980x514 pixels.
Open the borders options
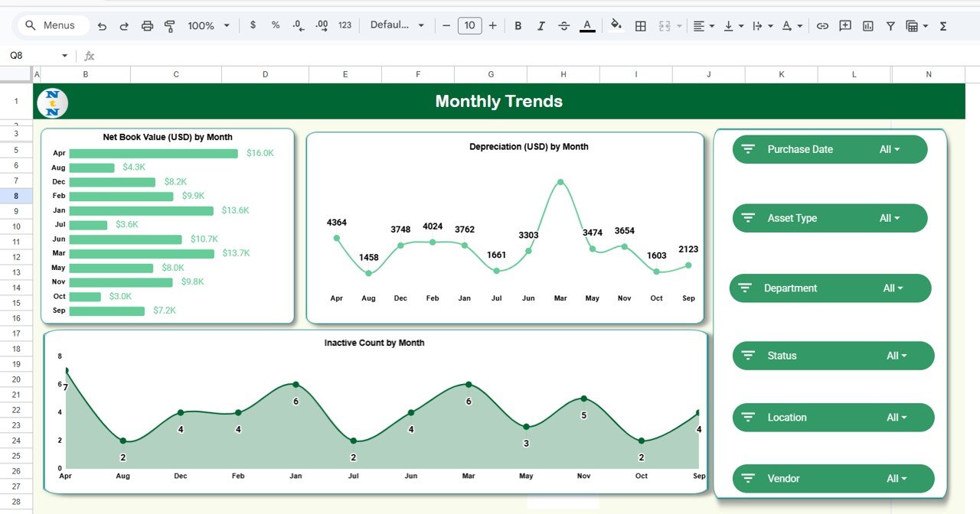(640, 25)
